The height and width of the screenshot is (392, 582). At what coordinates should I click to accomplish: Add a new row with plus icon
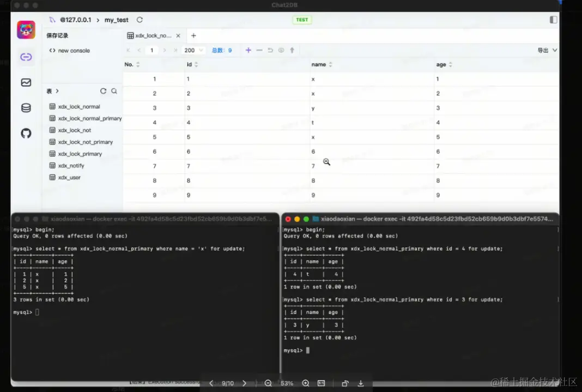point(248,50)
